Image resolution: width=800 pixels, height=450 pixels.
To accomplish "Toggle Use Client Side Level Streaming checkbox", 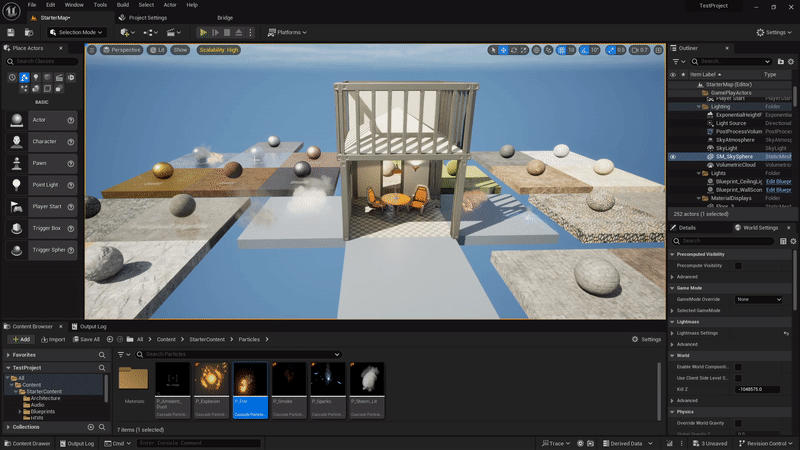I will point(738,378).
